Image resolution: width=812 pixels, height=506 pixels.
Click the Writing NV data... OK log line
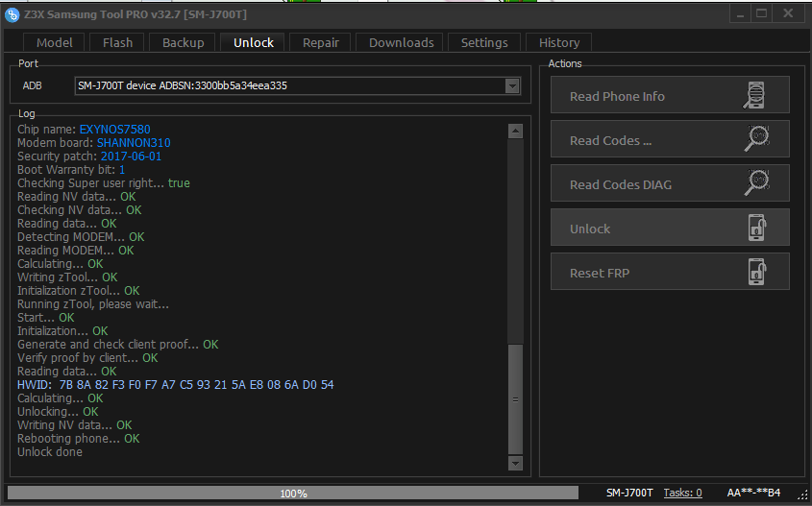75,425
